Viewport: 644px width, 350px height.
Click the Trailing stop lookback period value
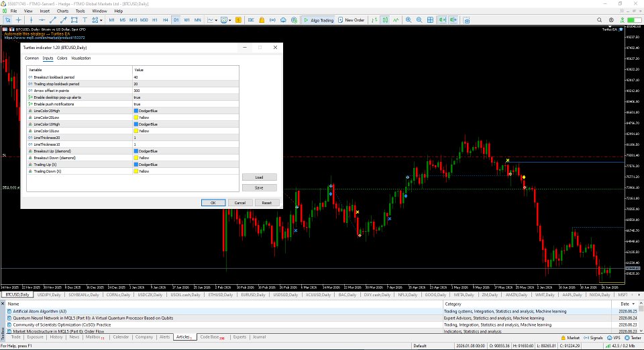186,84
